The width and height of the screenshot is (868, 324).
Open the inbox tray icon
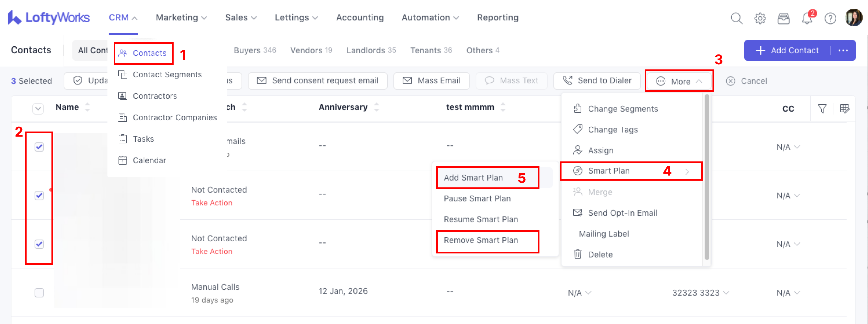click(783, 18)
